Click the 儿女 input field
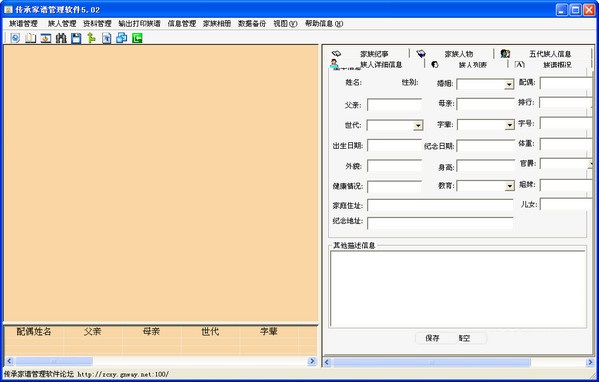Image resolution: width=599 pixels, height=382 pixels. pyautogui.click(x=566, y=204)
